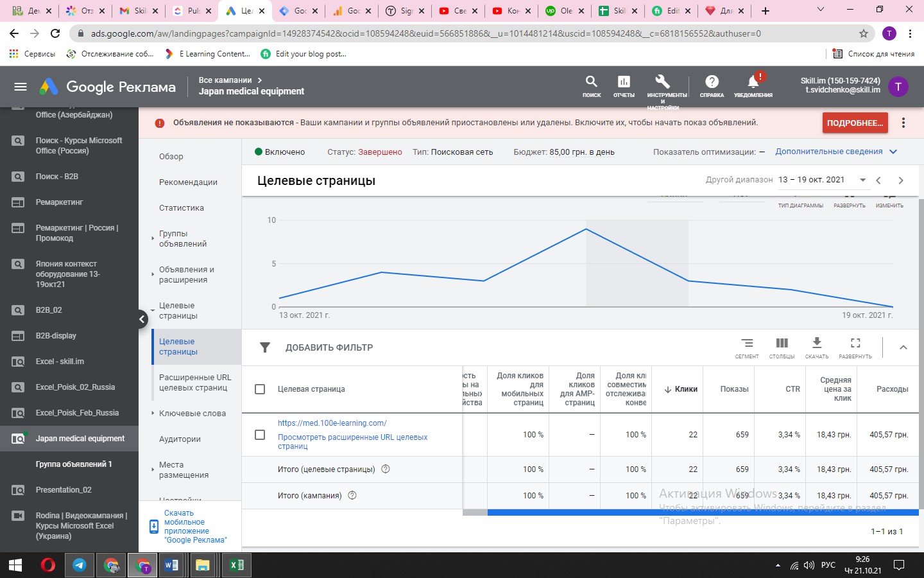The width and height of the screenshot is (924, 578).
Task: Open Tools and Settings wrench icon
Action: 662,82
